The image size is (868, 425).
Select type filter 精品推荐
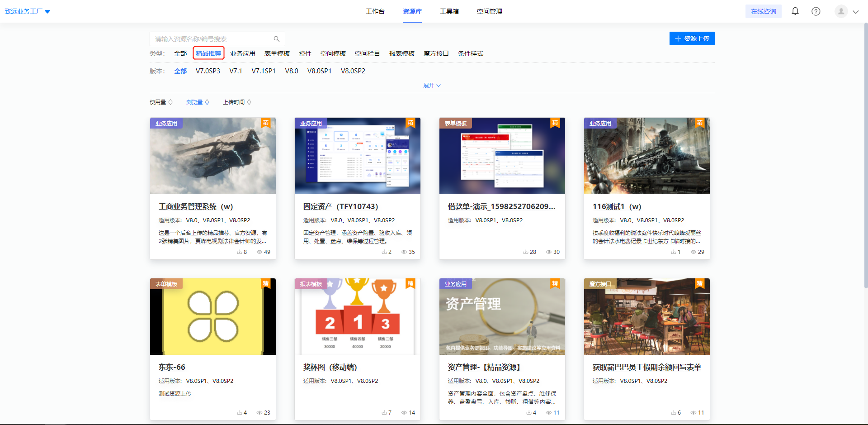click(x=208, y=53)
